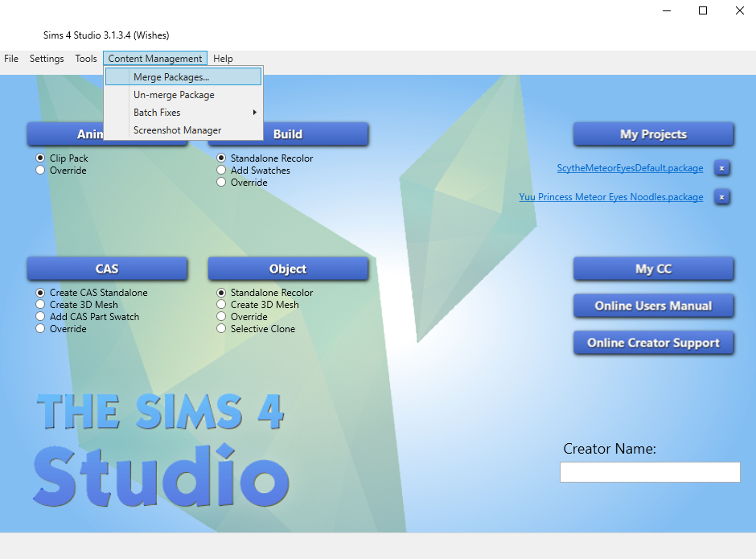This screenshot has width=756, height=559.
Task: Choose Merge Packages... from the menu
Action: [183, 76]
